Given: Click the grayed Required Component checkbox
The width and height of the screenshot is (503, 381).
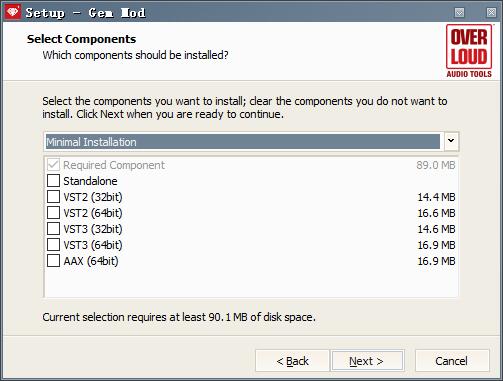Looking at the screenshot, I should 53,165.
